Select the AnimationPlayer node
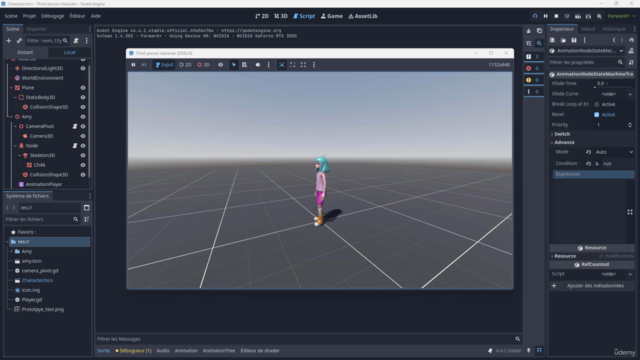 coord(44,184)
